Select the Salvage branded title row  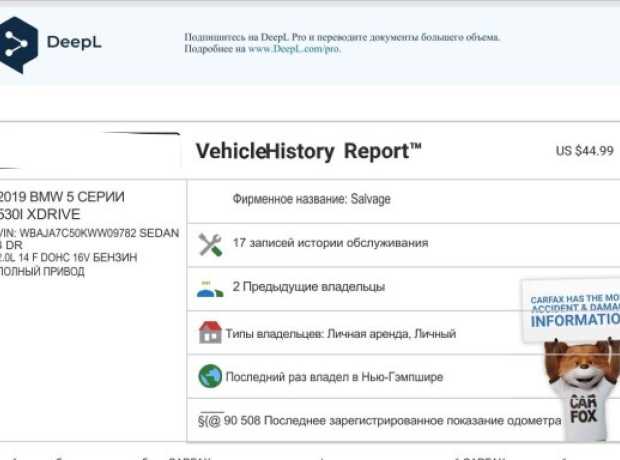[x=403, y=201]
